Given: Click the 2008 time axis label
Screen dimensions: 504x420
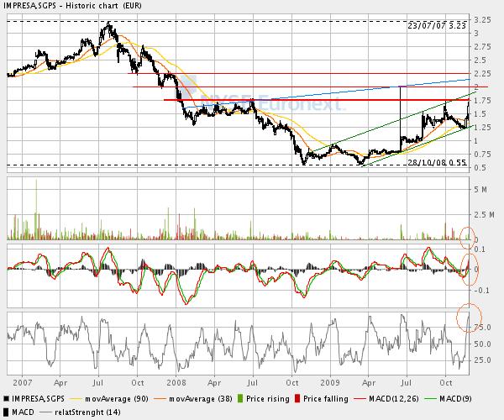Looking at the screenshot, I should pyautogui.click(x=176, y=383).
